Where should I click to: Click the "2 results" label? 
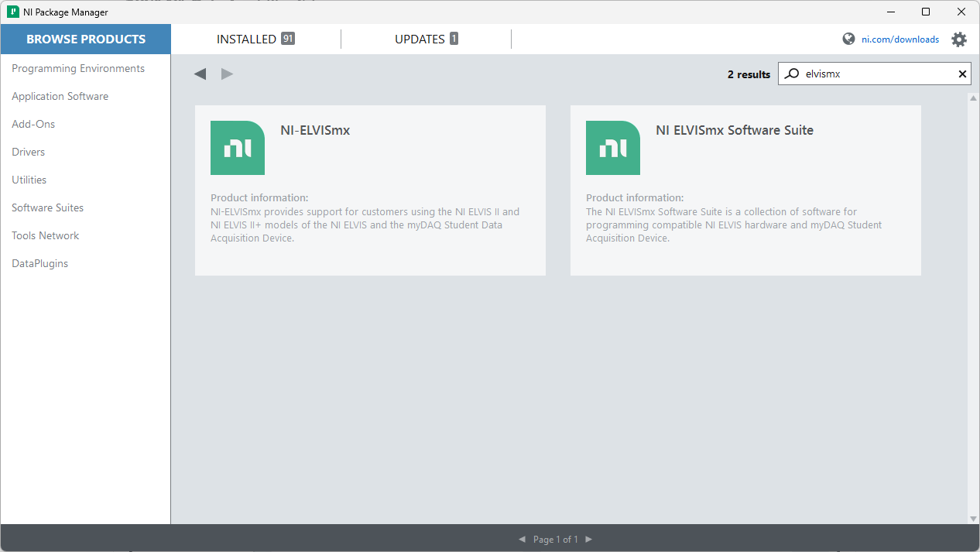pyautogui.click(x=749, y=74)
